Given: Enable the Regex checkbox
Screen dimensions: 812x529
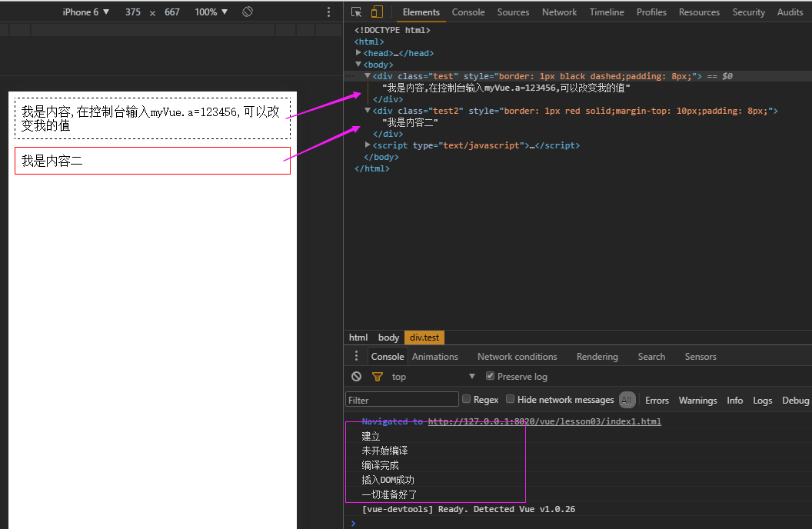Looking at the screenshot, I should [466, 398].
